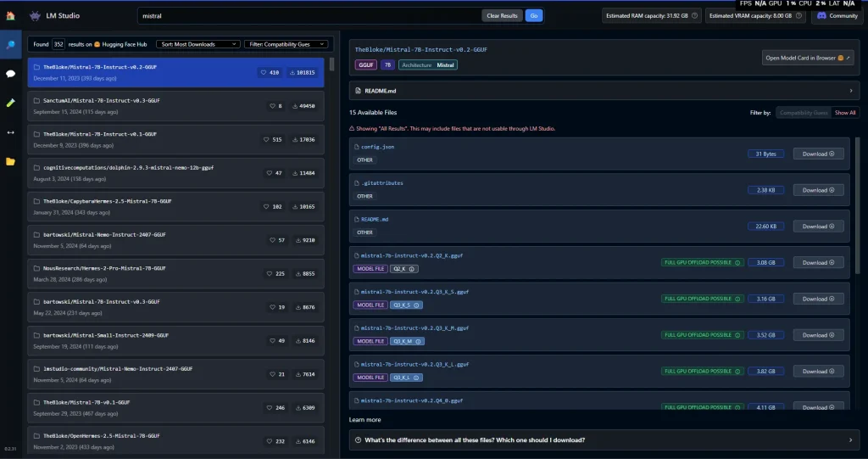Click the VRAM capacity help question icon
The height and width of the screenshot is (459, 868).
click(800, 15)
